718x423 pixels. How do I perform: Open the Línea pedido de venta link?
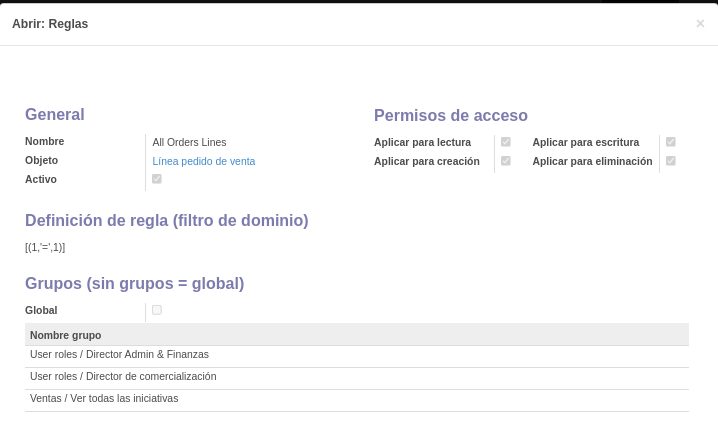[x=204, y=161]
